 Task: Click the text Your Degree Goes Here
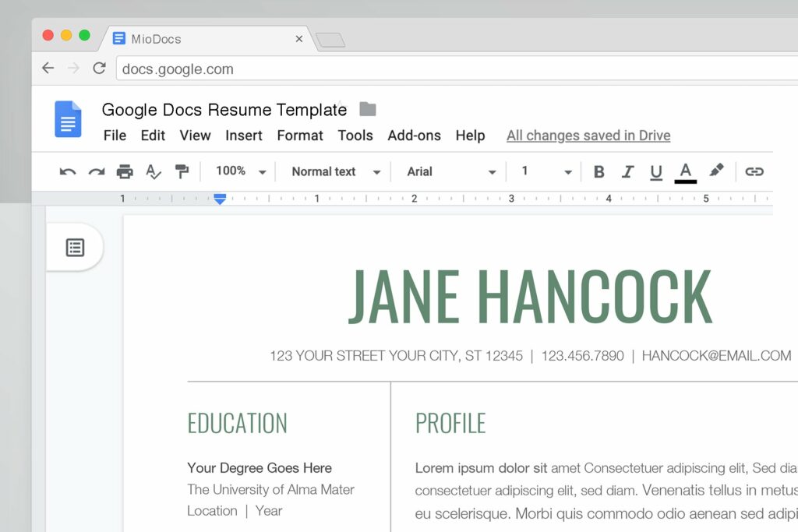coord(260,468)
